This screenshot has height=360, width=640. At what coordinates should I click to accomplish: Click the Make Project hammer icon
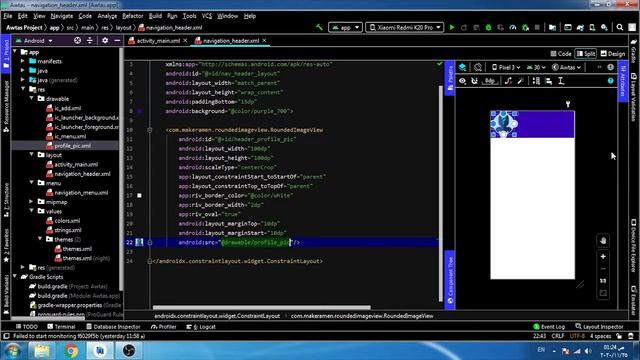(x=319, y=27)
